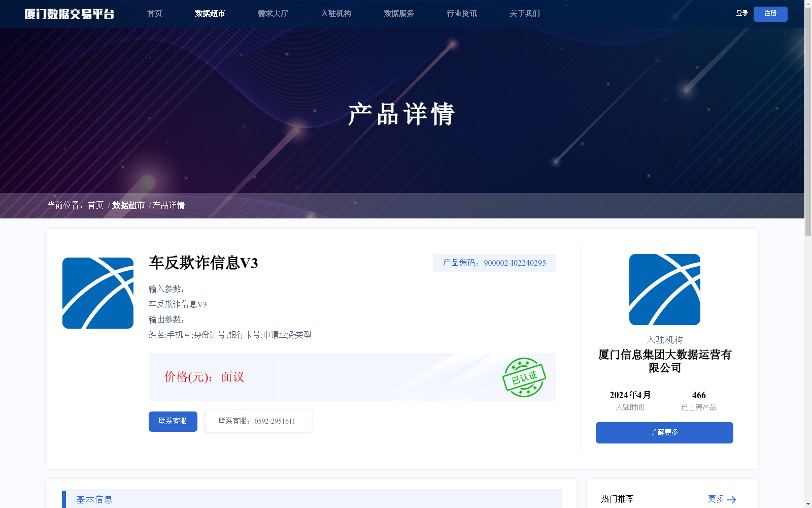Open 行业资讯 from the navigation bar
This screenshot has height=508, width=812.
462,14
